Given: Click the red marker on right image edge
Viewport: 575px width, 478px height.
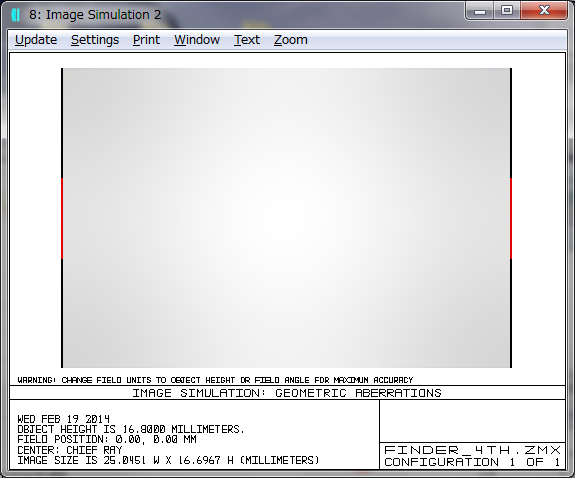Looking at the screenshot, I should click(x=511, y=219).
